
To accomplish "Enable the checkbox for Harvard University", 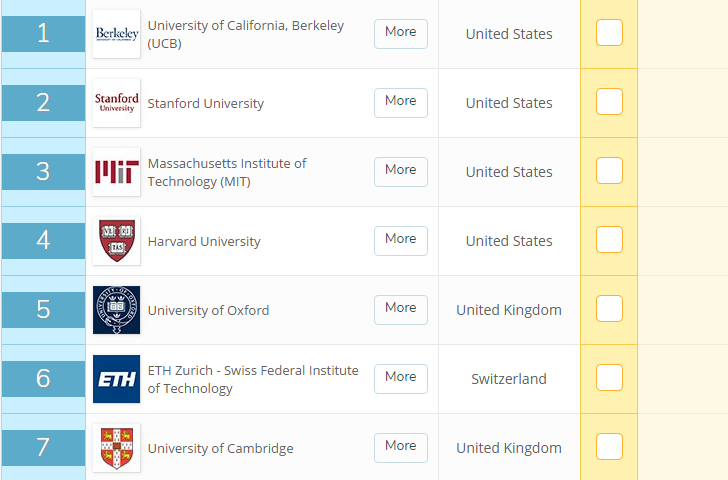I will [x=609, y=240].
